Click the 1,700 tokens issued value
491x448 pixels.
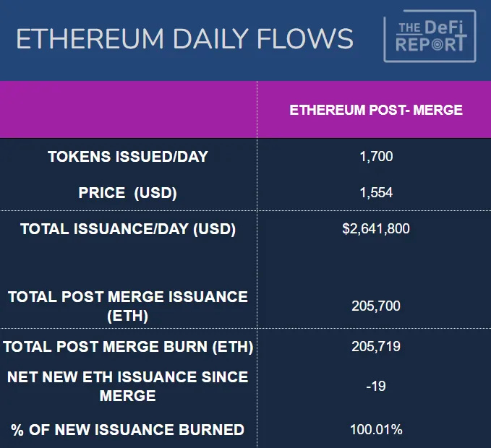point(376,156)
